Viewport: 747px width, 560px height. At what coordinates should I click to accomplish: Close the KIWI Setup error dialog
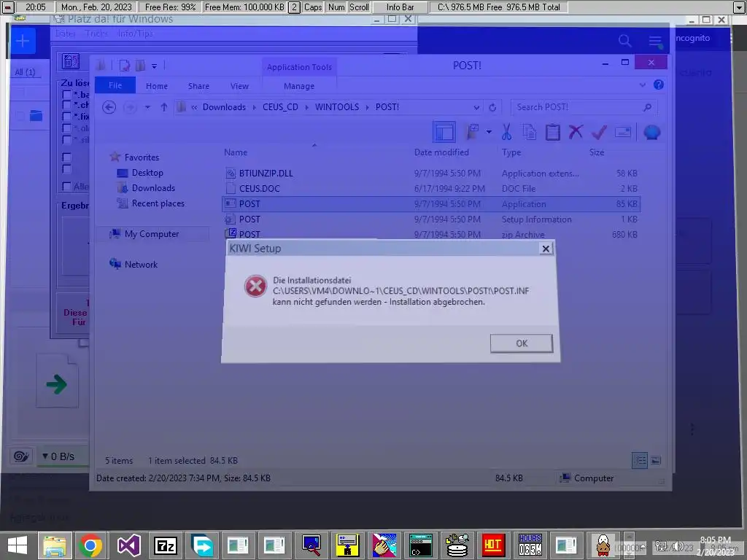pyautogui.click(x=546, y=249)
